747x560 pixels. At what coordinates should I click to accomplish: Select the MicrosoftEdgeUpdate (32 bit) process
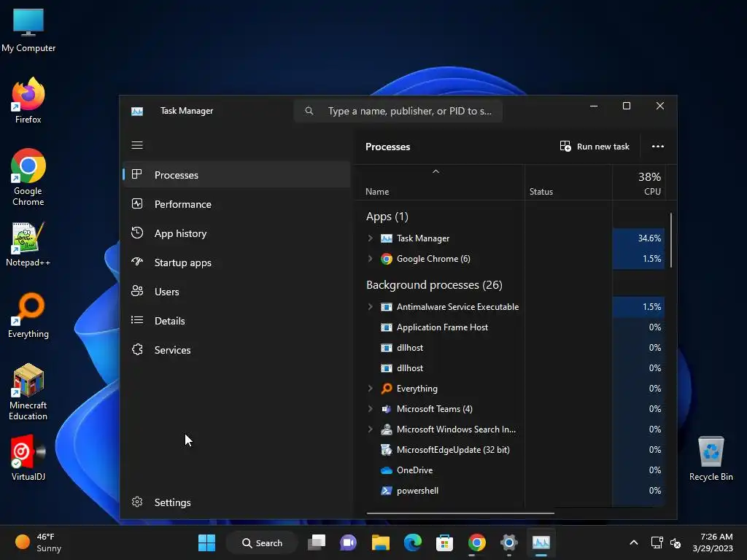click(510, 449)
